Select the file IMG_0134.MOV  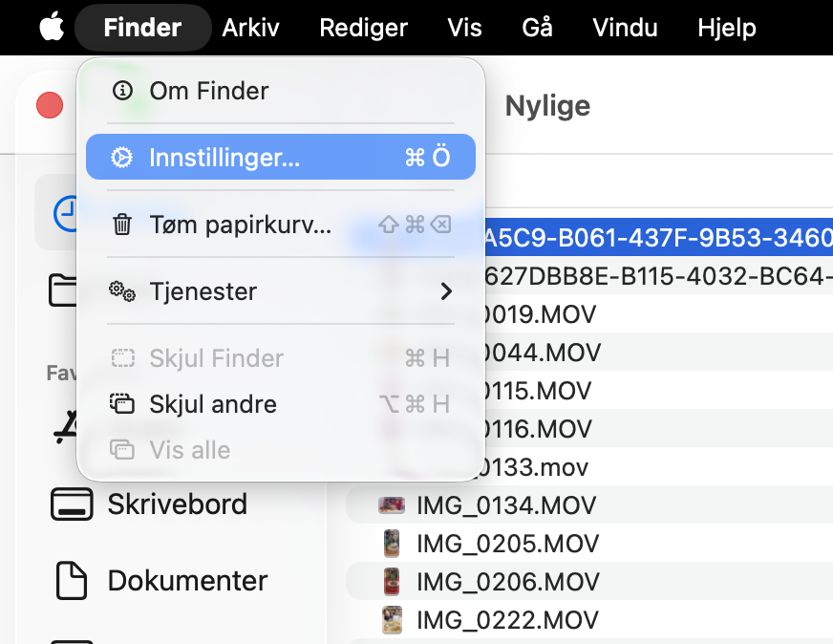pos(589,504)
